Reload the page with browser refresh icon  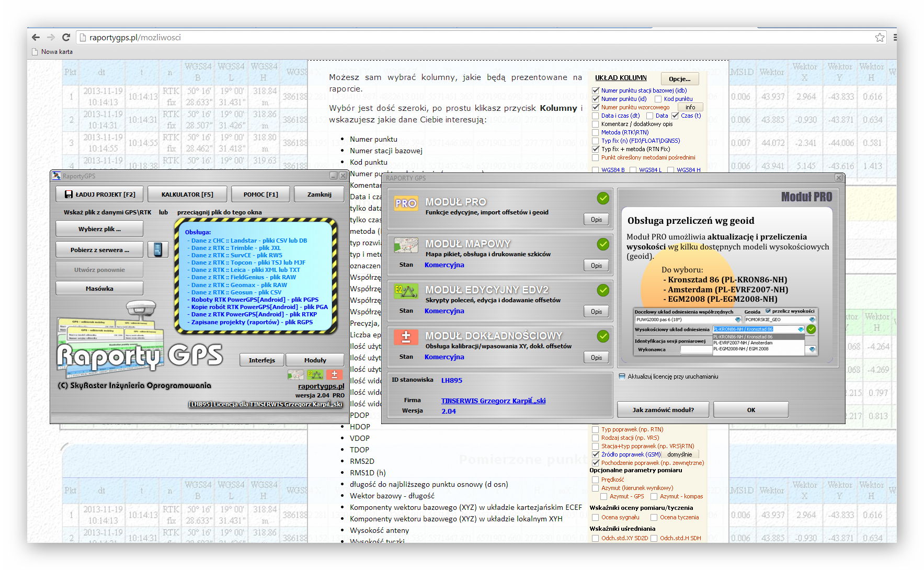click(66, 37)
